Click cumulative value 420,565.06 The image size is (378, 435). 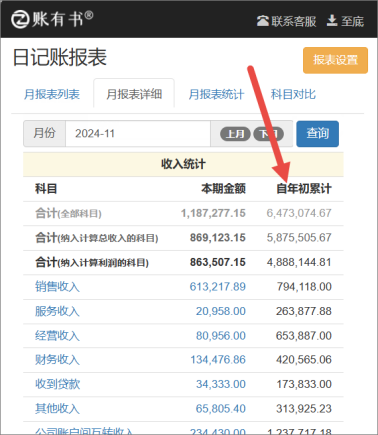coord(304,360)
